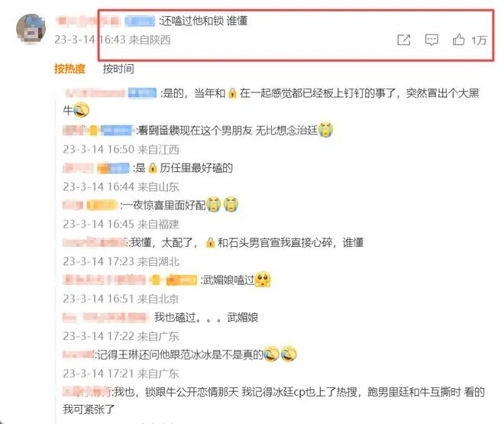Image resolution: width=504 pixels, height=424 pixels.
Task: Click username before 我也磕过 reply
Action: click(x=105, y=318)
